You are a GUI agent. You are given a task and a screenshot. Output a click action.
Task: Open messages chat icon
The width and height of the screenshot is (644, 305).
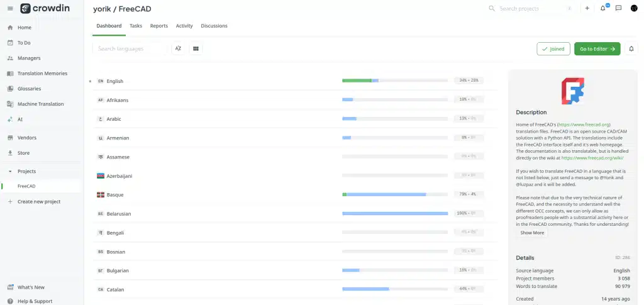pos(619,8)
